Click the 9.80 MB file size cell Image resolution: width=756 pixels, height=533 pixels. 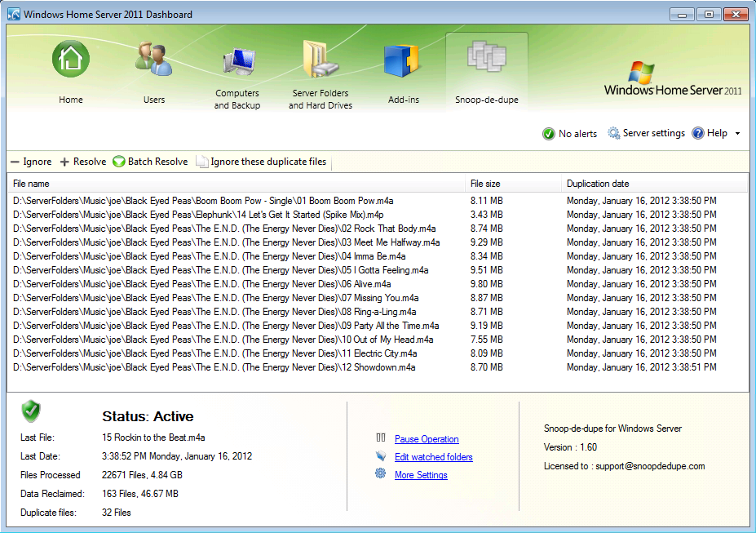tap(487, 284)
